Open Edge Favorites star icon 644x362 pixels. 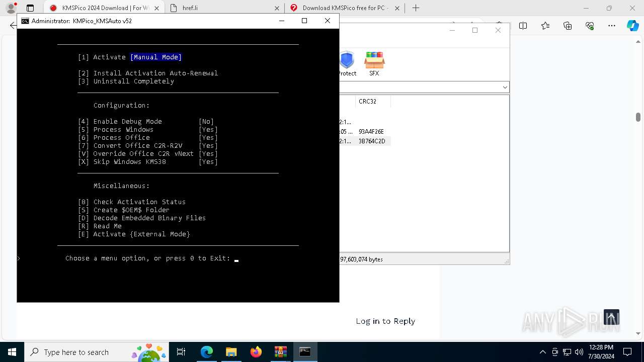[x=545, y=26]
